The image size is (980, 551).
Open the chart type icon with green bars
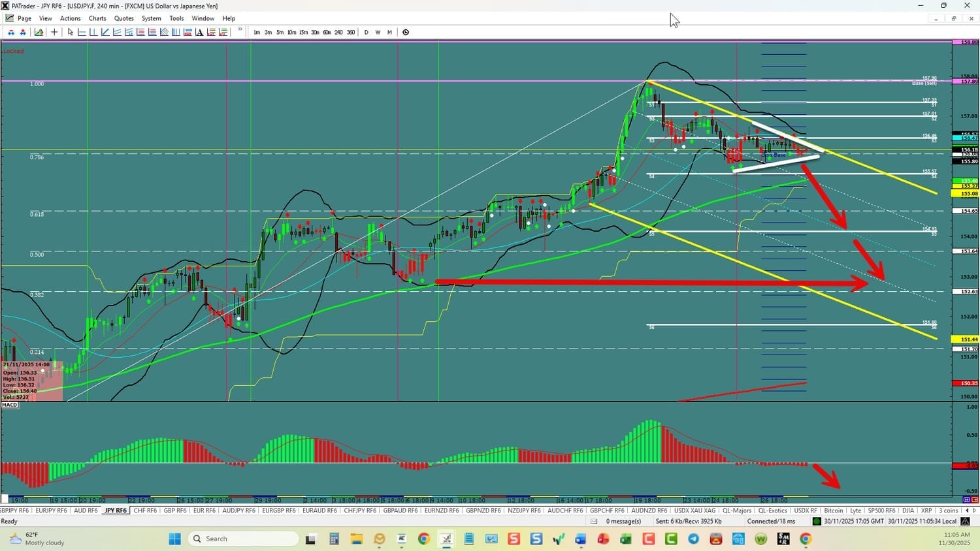coord(39,32)
